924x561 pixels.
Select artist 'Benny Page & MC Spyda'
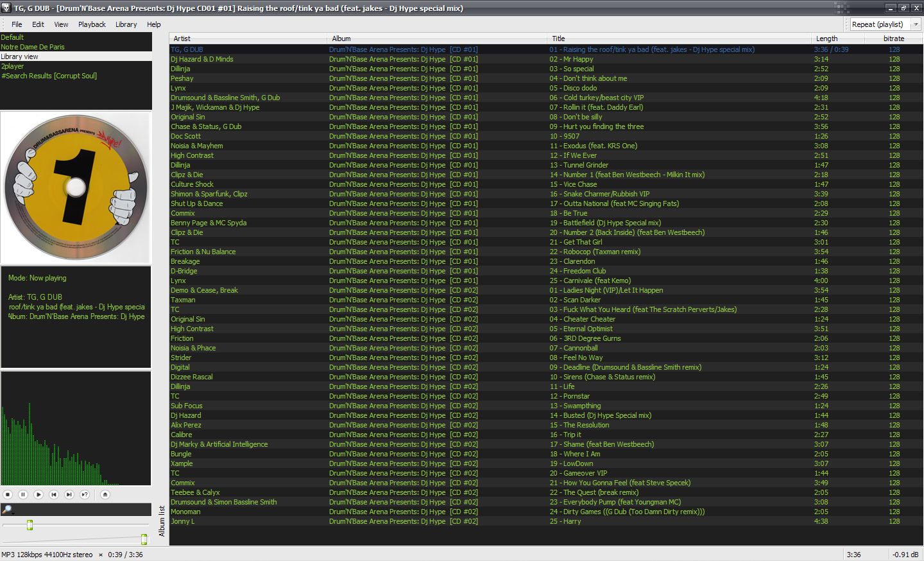(209, 223)
